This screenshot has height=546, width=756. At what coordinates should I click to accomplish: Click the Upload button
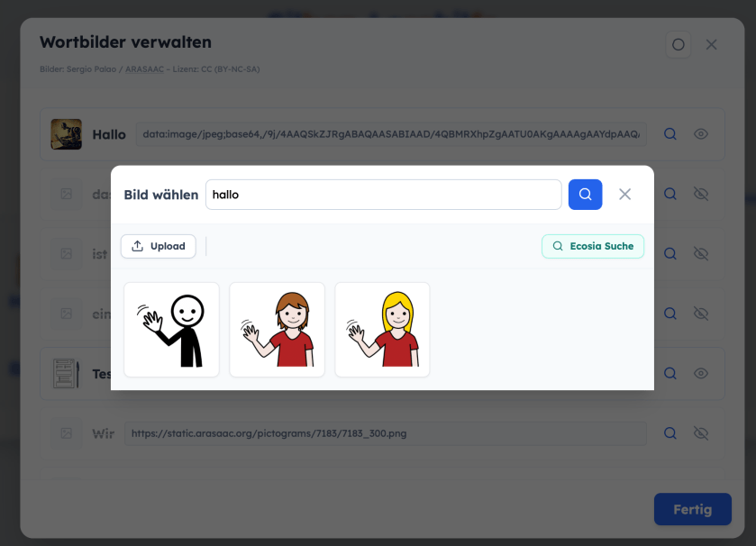pos(159,246)
